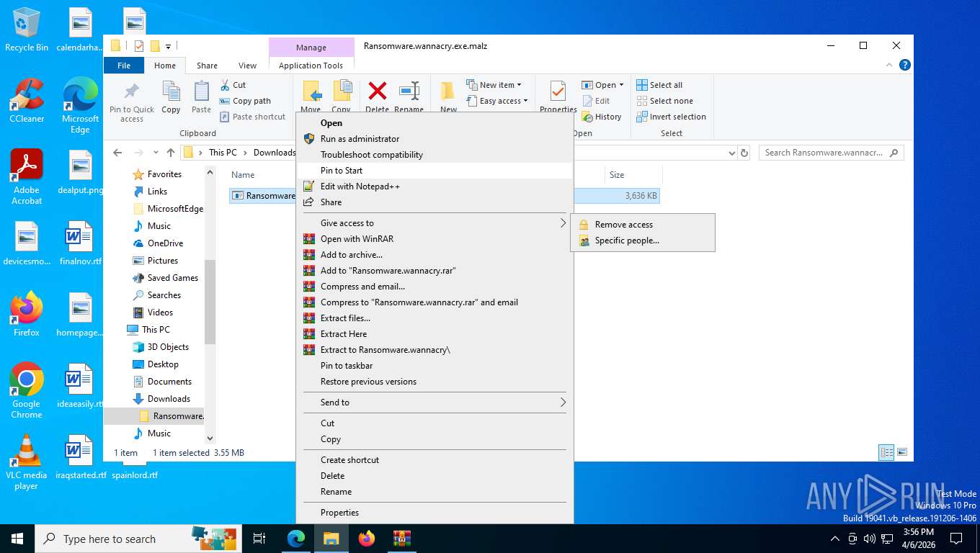Choose Troubleshoot compatibility in context menu

[x=435, y=155]
